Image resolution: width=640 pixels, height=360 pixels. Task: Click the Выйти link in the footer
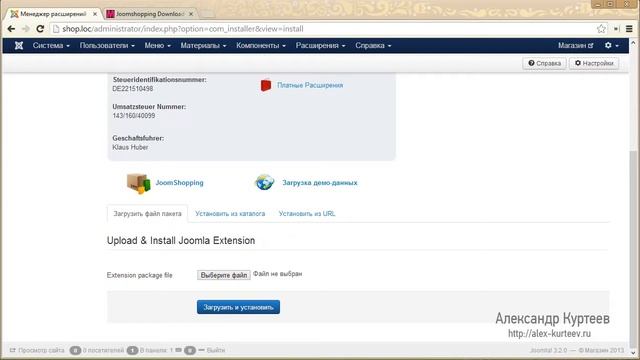click(212, 350)
